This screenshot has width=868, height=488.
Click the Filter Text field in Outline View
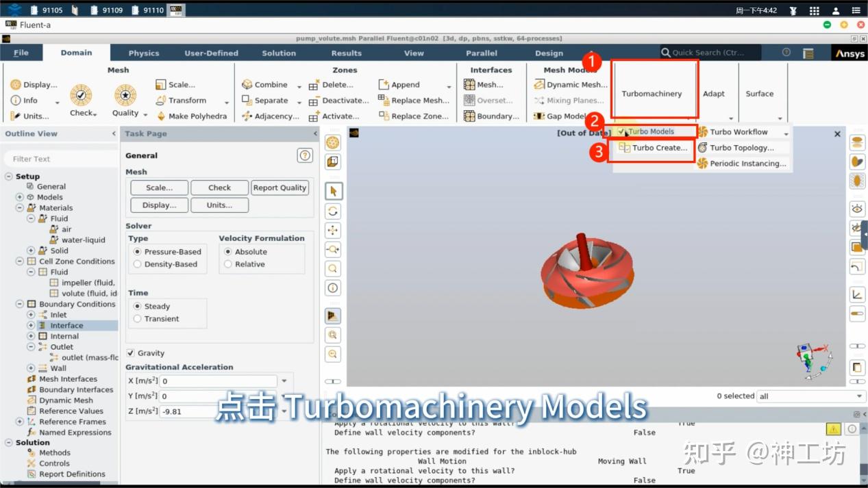coord(60,159)
